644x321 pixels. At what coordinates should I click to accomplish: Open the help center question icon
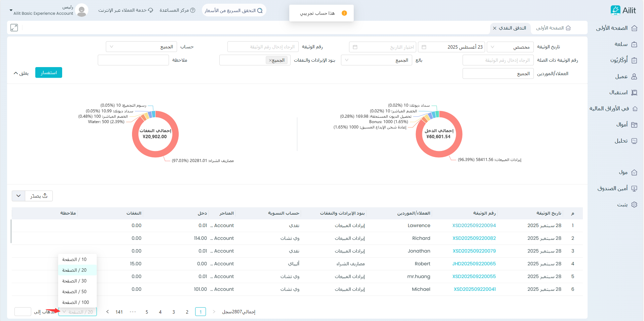[192, 10]
